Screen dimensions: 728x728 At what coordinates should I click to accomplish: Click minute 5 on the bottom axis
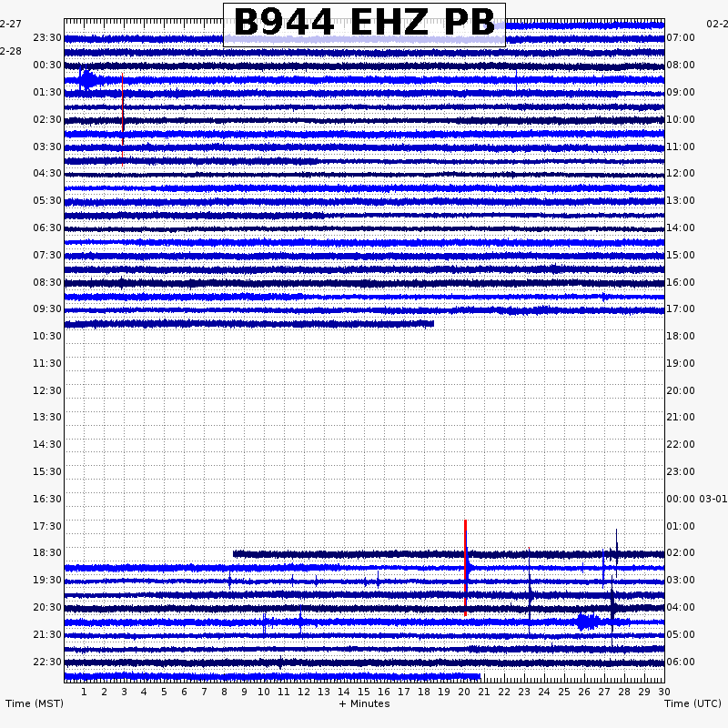164,693
